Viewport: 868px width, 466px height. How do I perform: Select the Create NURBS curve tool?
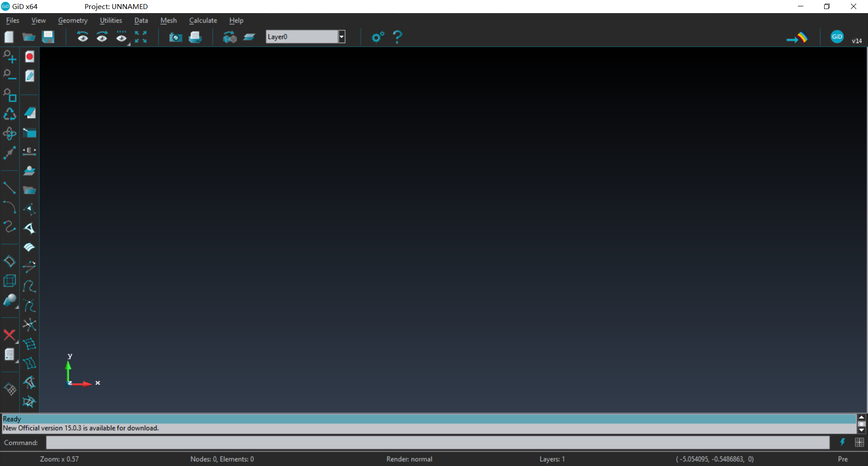(9, 226)
